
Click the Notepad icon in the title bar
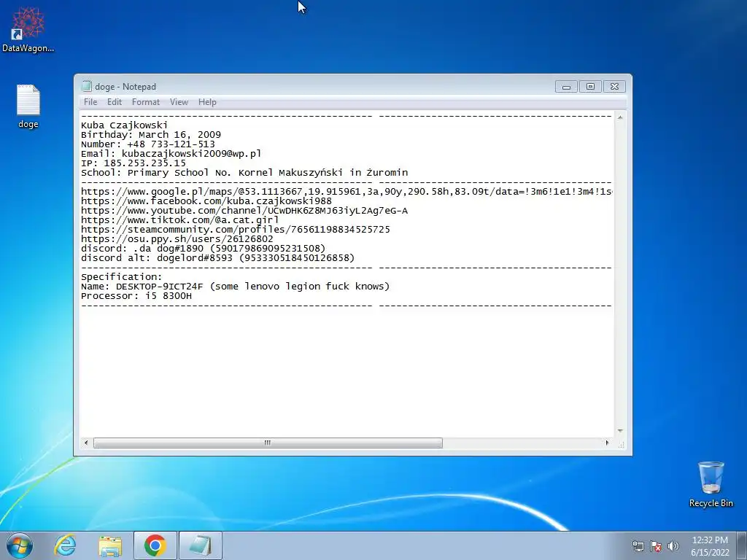coord(86,86)
